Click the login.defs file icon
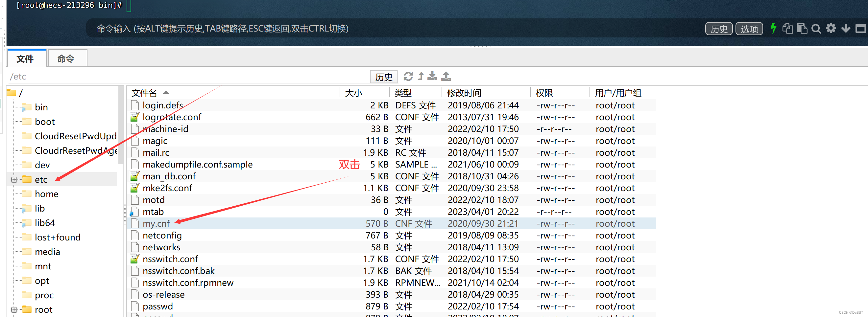This screenshot has width=868, height=317. tap(135, 105)
